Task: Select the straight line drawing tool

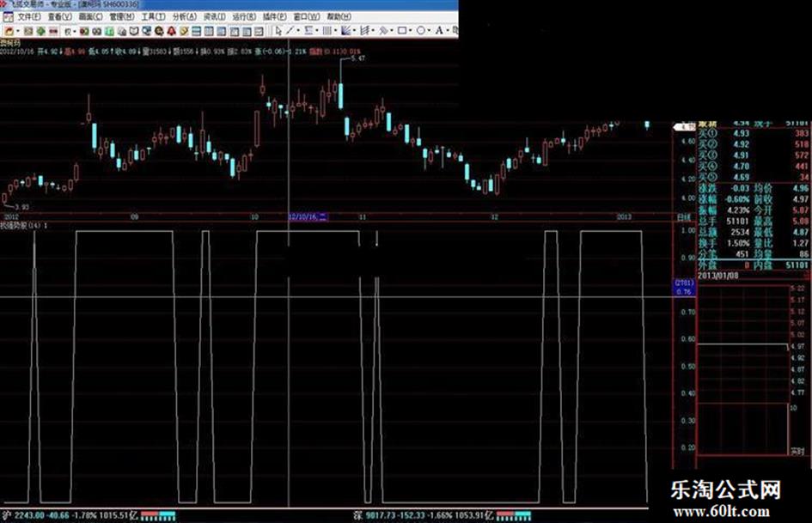Action: click(x=290, y=31)
